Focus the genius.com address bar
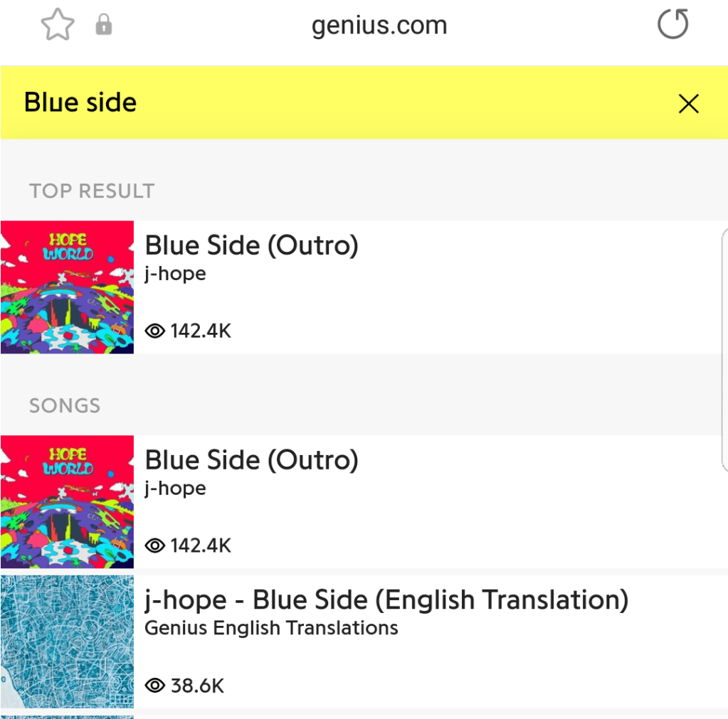 (x=379, y=26)
